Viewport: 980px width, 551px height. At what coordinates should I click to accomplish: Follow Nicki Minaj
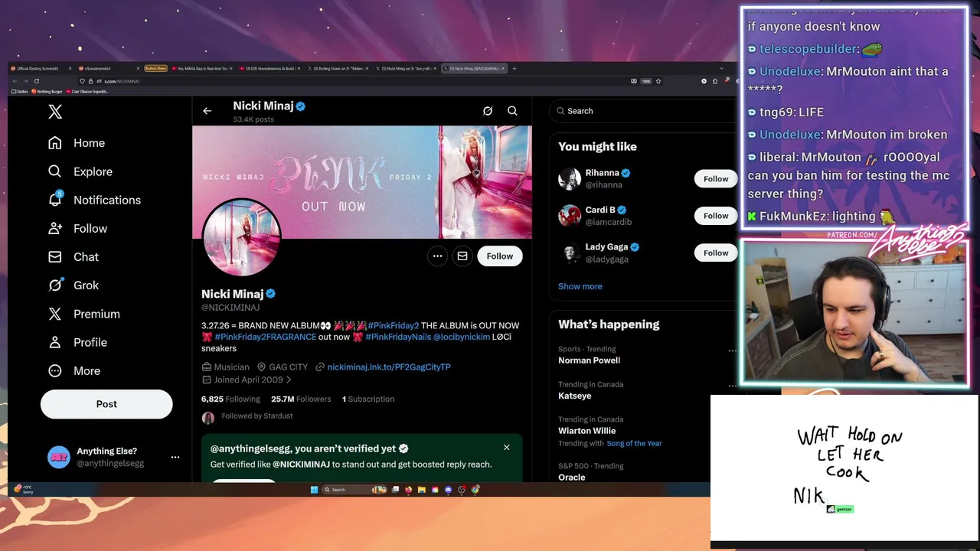[x=499, y=256]
